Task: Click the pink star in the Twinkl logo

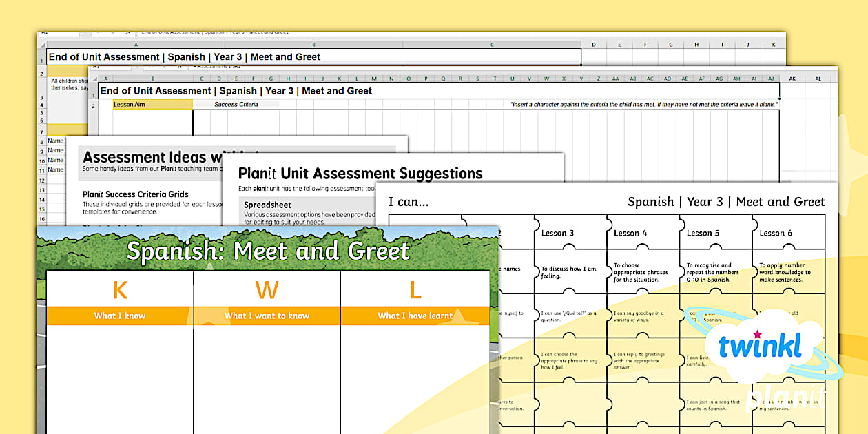Action: (x=758, y=335)
